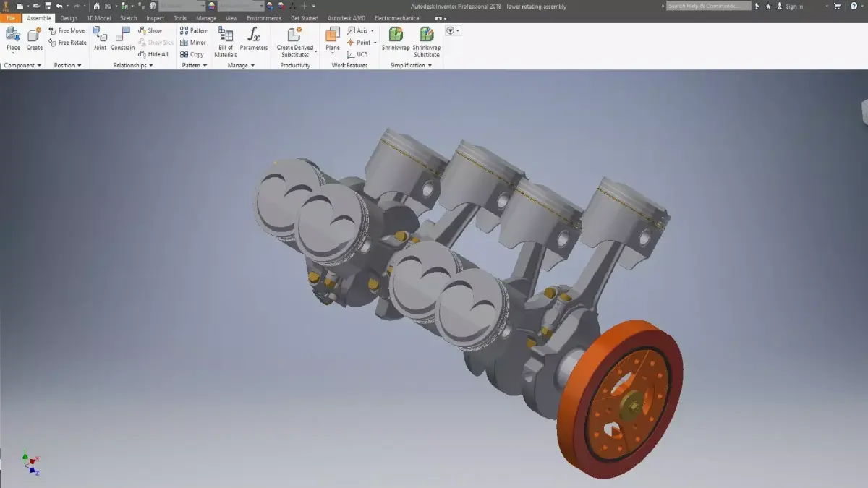This screenshot has height=488, width=868.
Task: Click Open file in quick access toolbar
Action: [x=36, y=6]
